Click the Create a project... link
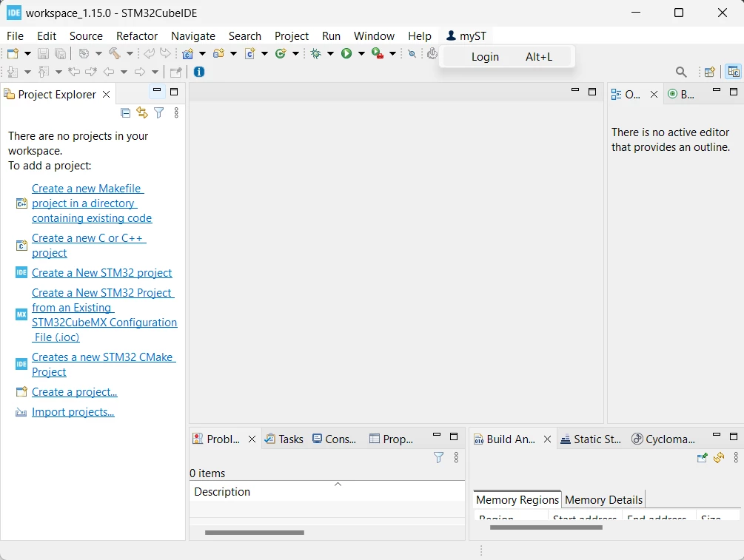The height and width of the screenshot is (560, 744). click(x=75, y=392)
